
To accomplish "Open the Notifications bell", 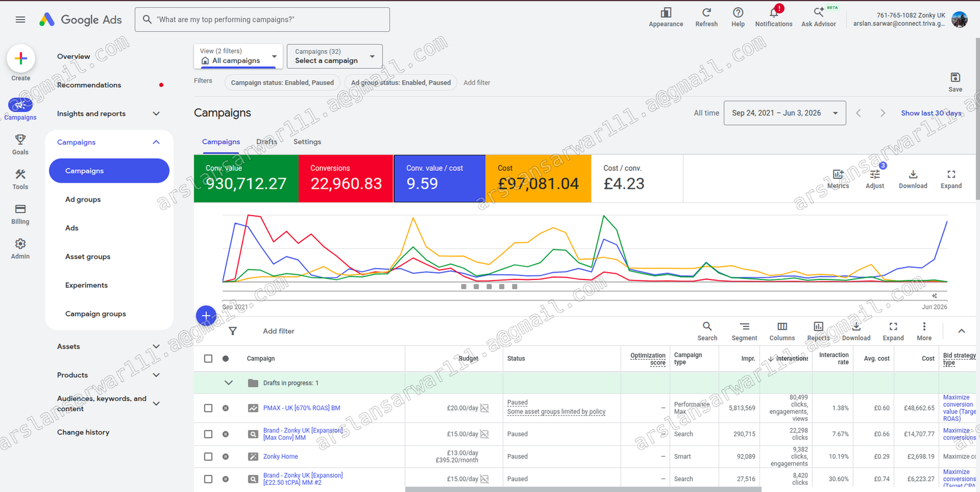I will pos(774,17).
